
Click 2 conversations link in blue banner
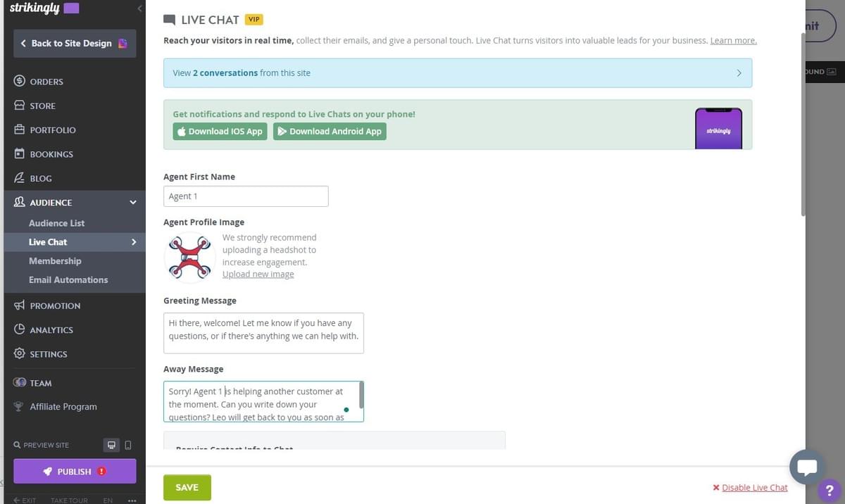pyautogui.click(x=225, y=73)
